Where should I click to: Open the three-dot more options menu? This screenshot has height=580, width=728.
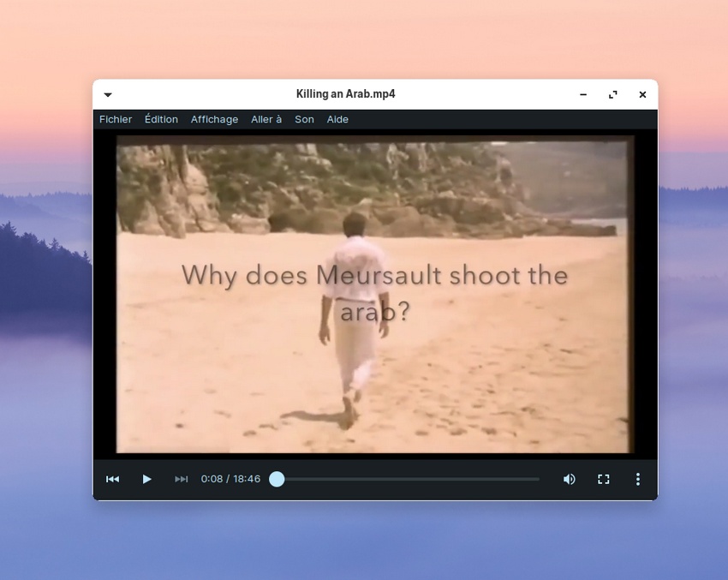pos(637,479)
